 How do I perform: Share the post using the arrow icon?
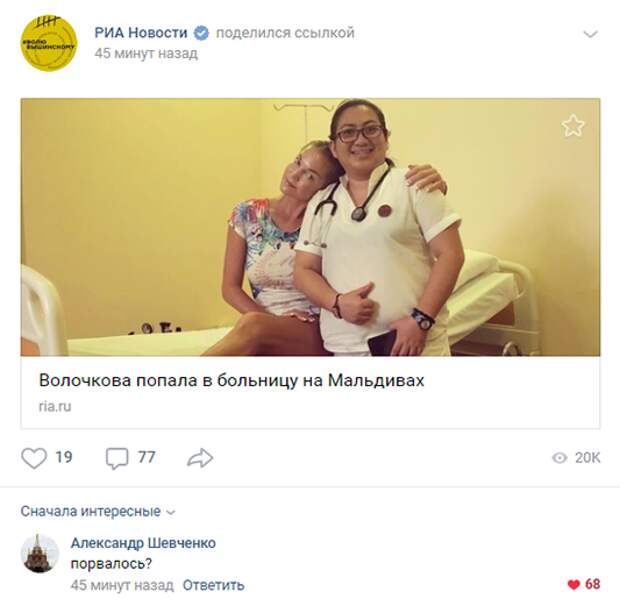click(200, 458)
